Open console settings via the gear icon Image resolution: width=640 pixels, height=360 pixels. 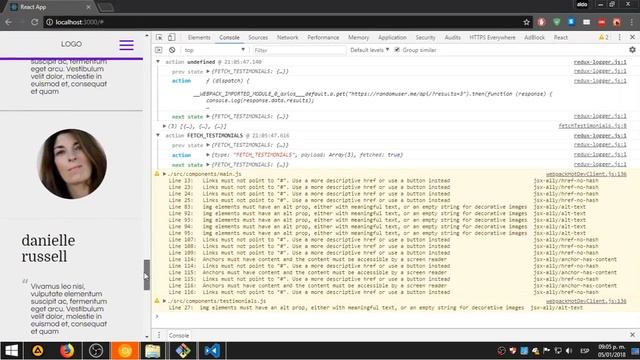point(632,50)
